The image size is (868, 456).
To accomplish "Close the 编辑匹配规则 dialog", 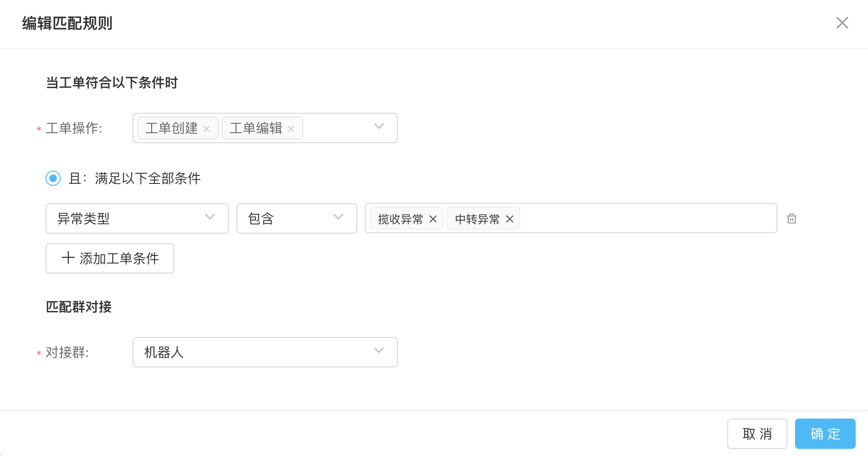I will point(842,23).
